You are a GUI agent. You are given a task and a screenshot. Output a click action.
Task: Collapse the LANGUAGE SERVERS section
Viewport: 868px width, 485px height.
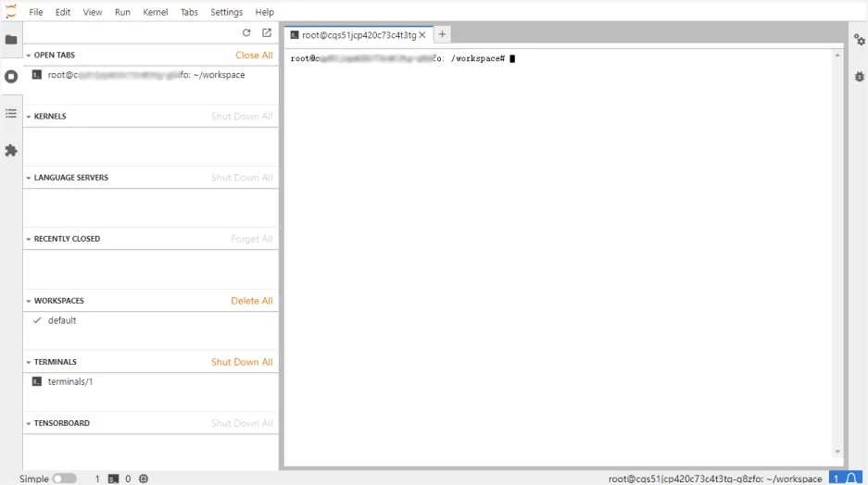[x=28, y=178]
